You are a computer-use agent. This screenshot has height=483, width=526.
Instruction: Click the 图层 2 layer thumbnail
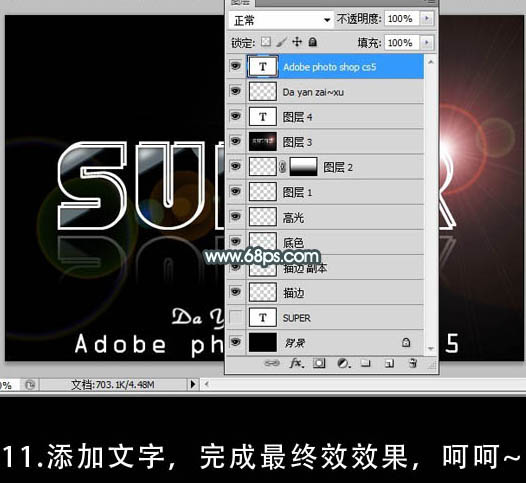tap(263, 167)
